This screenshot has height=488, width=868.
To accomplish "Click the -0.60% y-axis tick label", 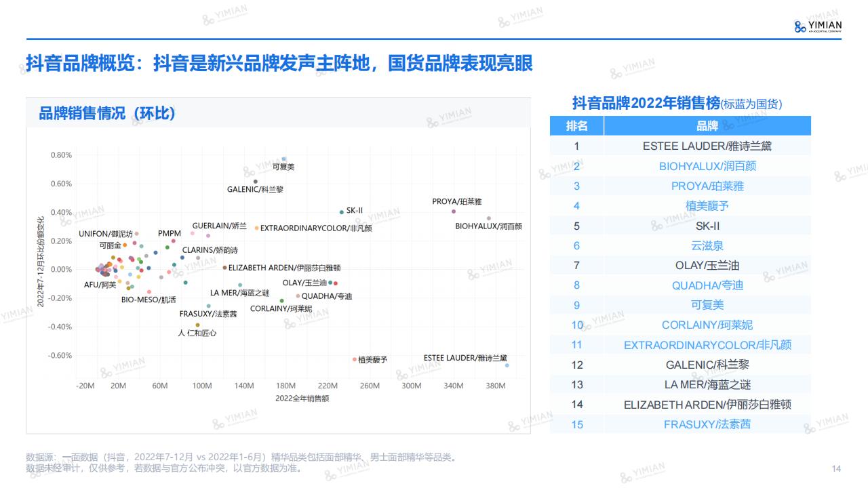I will point(60,356).
